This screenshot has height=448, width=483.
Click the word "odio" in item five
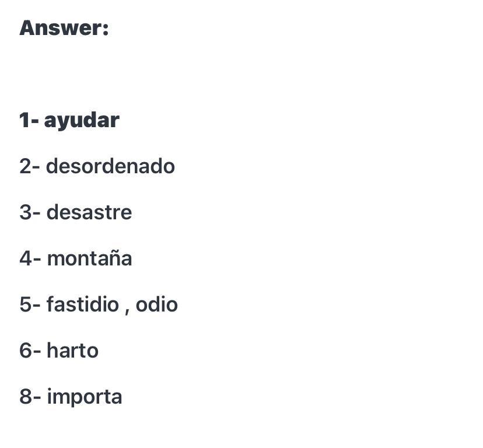coord(156,304)
